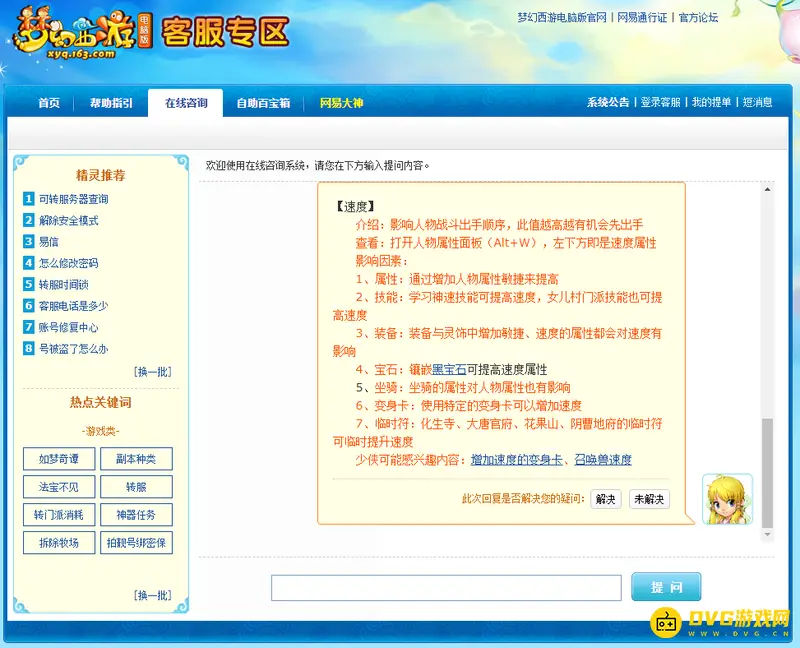This screenshot has width=800, height=648.
Task: Click the chat scrollbar thumb
Action: [767, 473]
